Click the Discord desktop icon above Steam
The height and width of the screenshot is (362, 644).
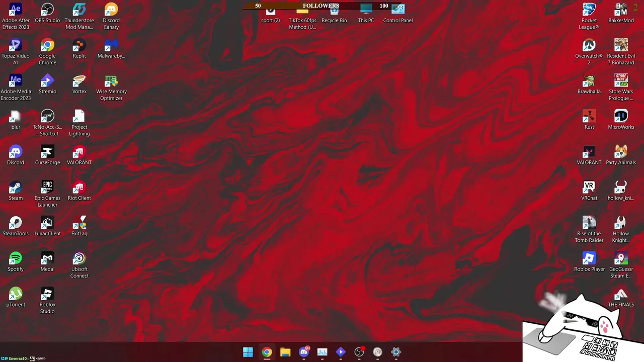16,155
